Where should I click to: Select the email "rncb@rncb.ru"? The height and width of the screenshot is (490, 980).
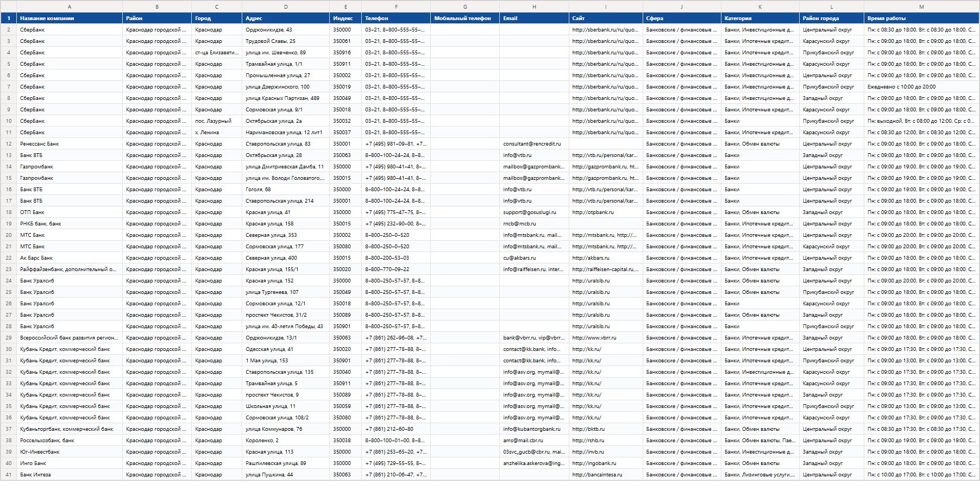pos(534,224)
